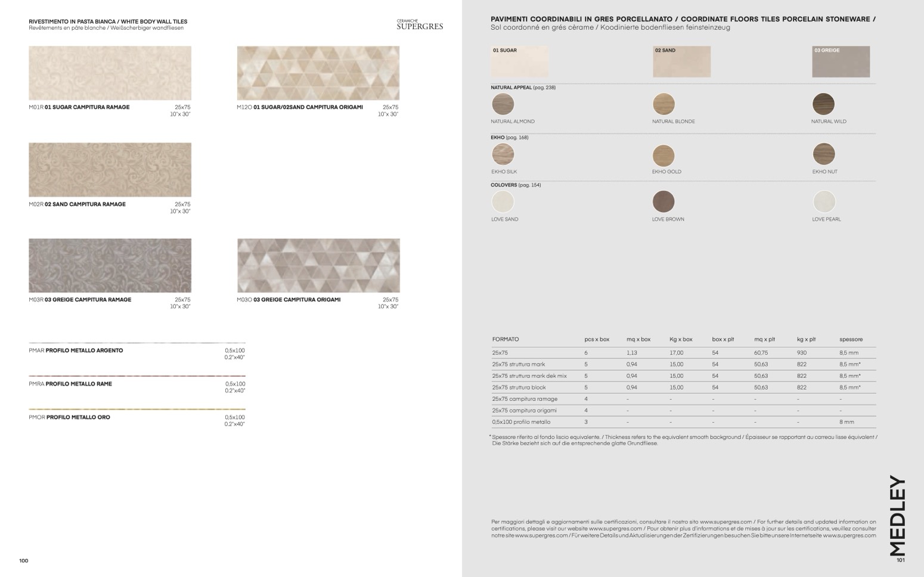Image resolution: width=924 pixels, height=577 pixels.
Task: Select the Natural Almond circular swatch
Action: coord(503,104)
